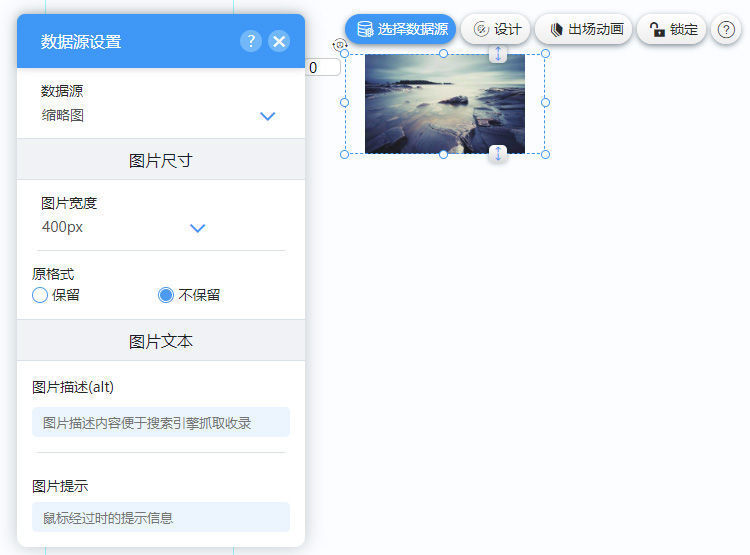Screen dimensions: 750x555
Task: Click the 图片提示 input field
Action: pyautogui.click(x=161, y=517)
